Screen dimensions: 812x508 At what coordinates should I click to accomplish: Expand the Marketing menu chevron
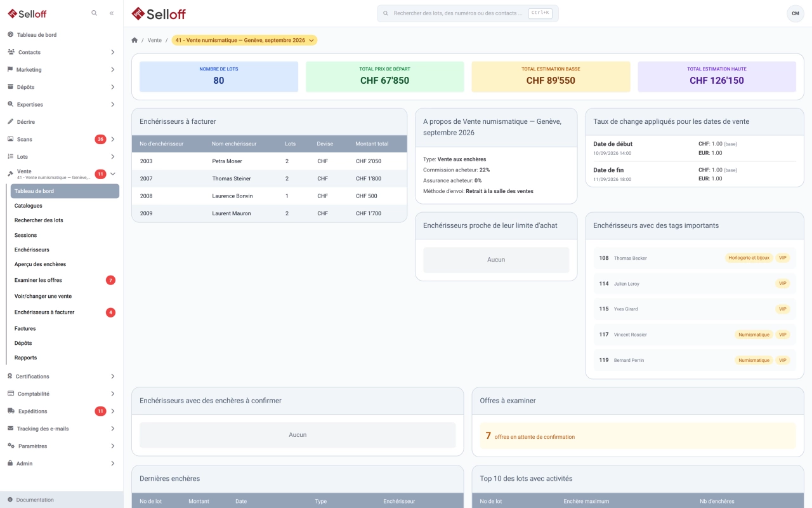[113, 69]
